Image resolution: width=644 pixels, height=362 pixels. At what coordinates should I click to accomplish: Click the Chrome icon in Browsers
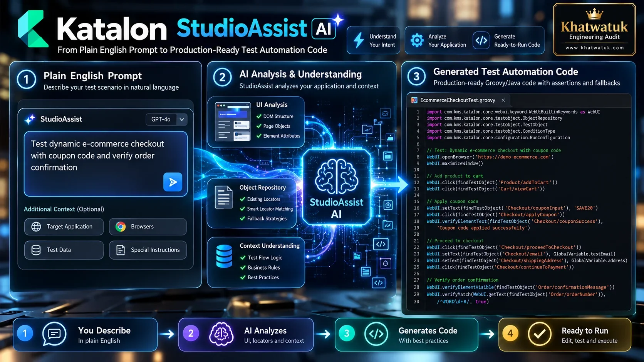click(x=121, y=227)
